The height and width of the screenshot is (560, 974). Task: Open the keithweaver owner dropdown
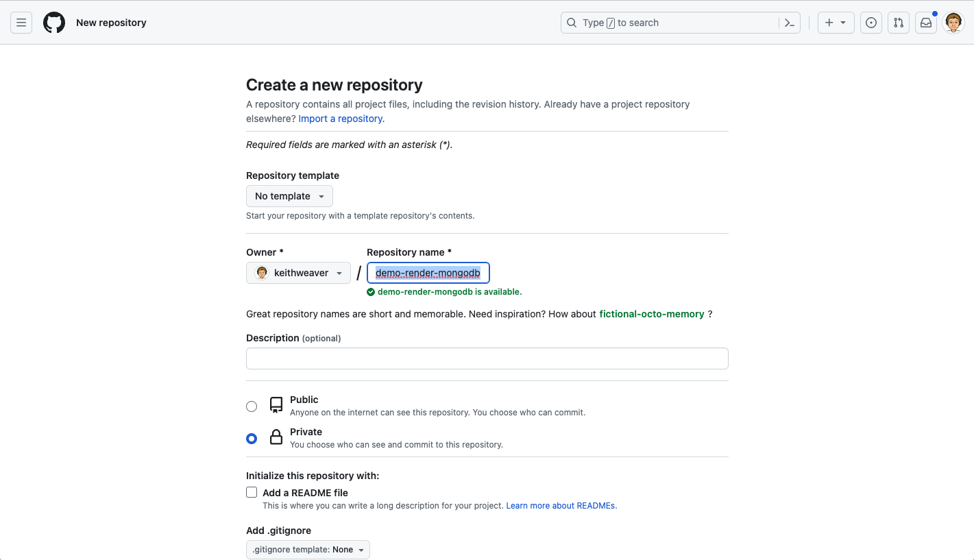pyautogui.click(x=298, y=273)
